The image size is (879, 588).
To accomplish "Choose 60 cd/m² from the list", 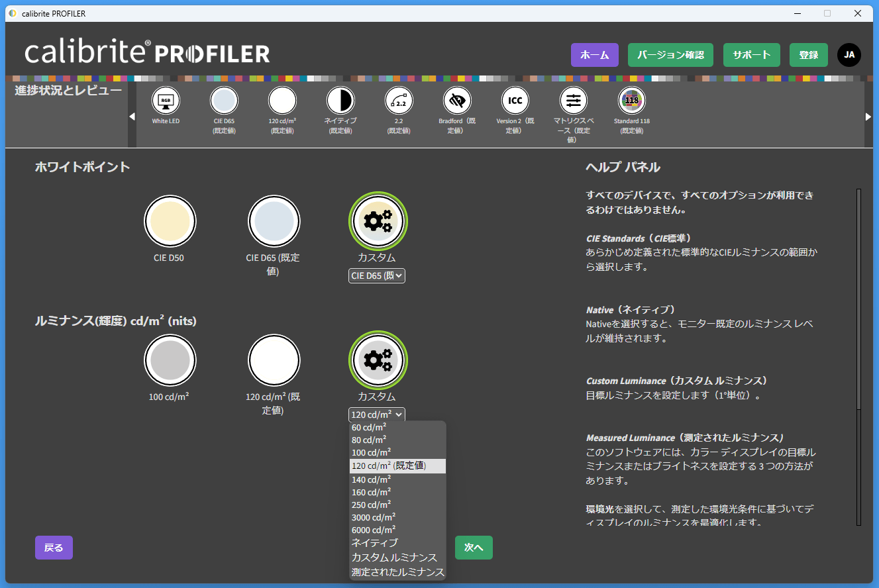I will click(397, 428).
